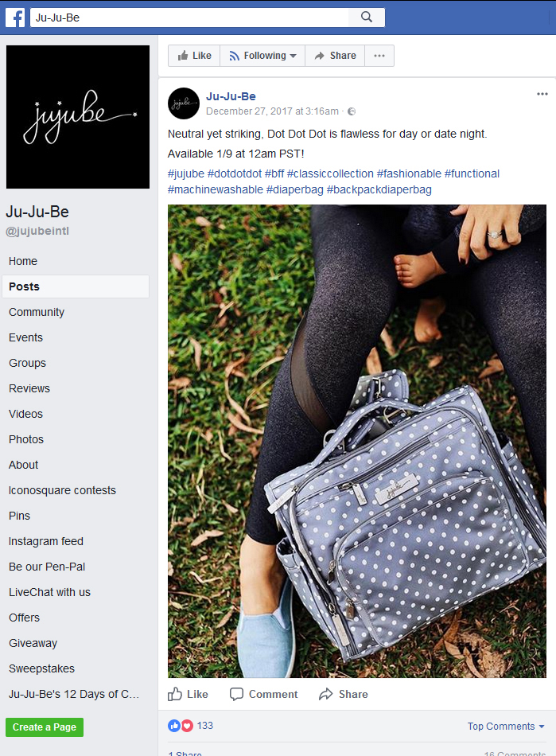The width and height of the screenshot is (556, 756).
Task: Click the page actions ellipsis button
Action: [x=379, y=56]
